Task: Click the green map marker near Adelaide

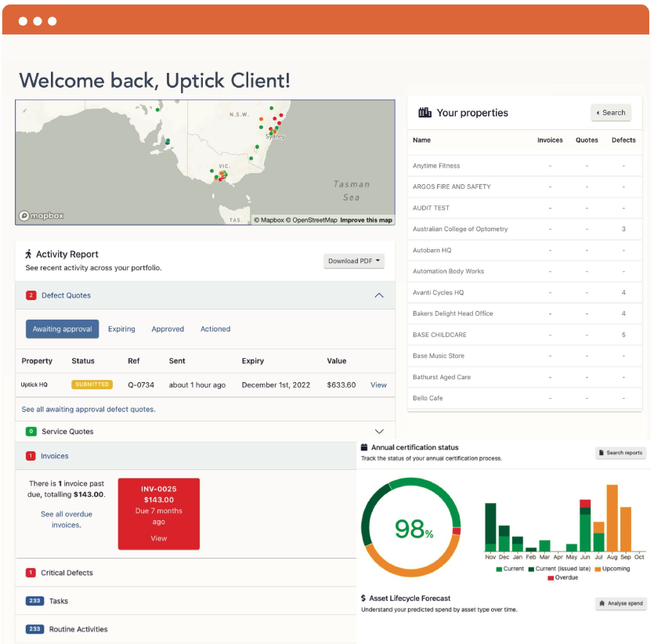Action: click(168, 140)
